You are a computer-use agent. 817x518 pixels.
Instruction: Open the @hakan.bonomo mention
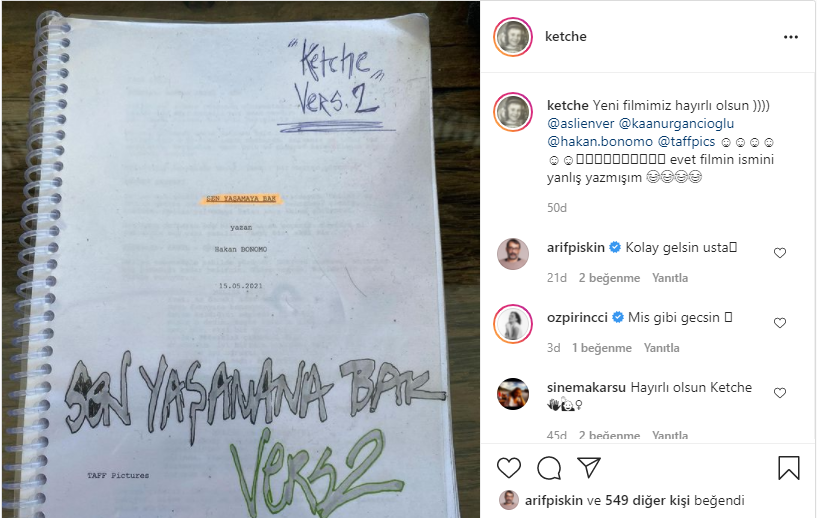pos(600,142)
